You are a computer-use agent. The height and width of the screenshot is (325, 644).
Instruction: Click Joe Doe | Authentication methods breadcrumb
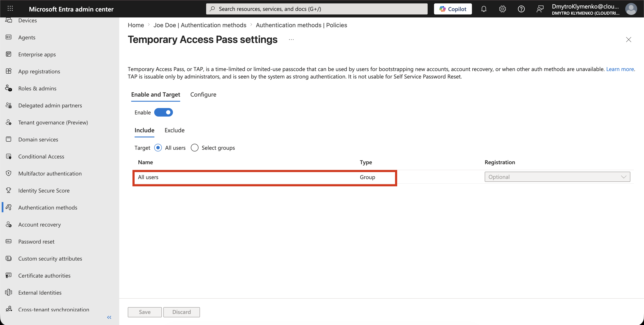click(200, 25)
